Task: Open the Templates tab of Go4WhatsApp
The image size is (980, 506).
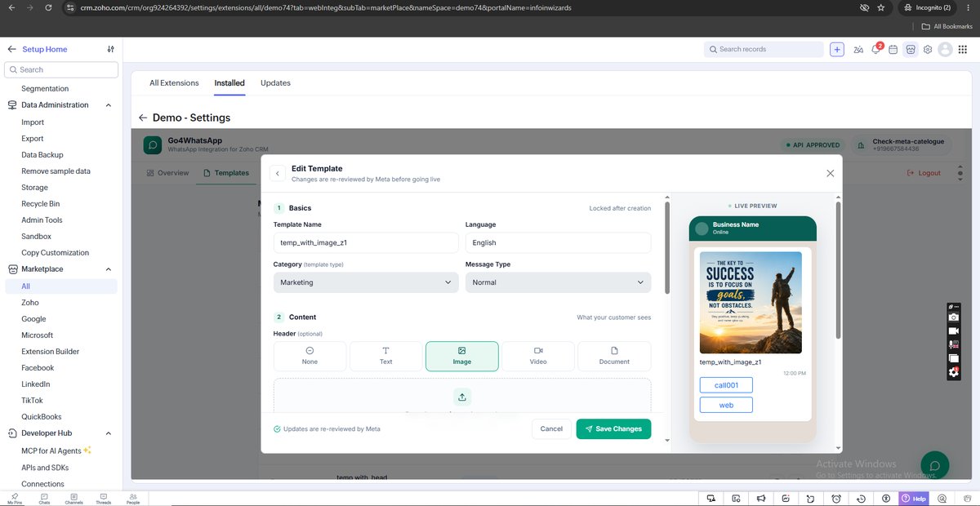Action: point(226,173)
